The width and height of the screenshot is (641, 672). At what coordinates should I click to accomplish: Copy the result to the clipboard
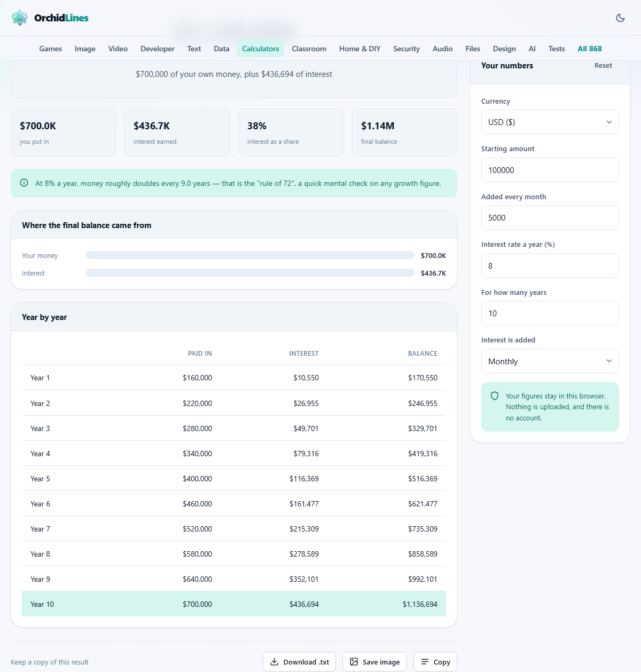point(435,662)
